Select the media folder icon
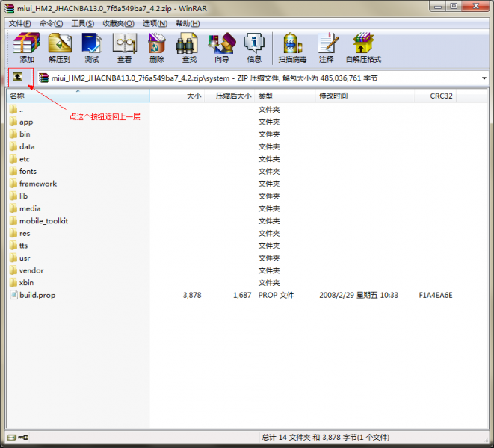Image resolution: width=494 pixels, height=448 pixels. click(13, 208)
